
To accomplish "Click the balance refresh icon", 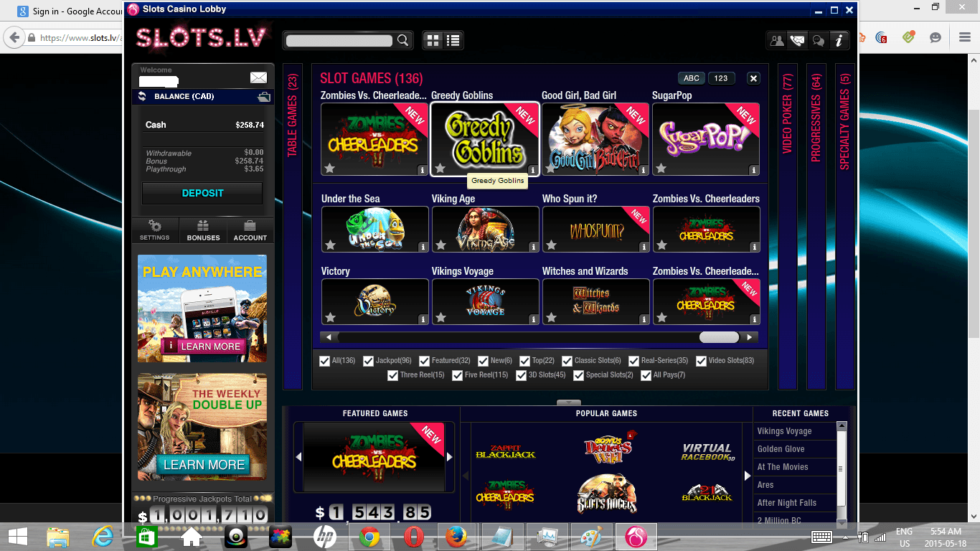I will [x=142, y=96].
